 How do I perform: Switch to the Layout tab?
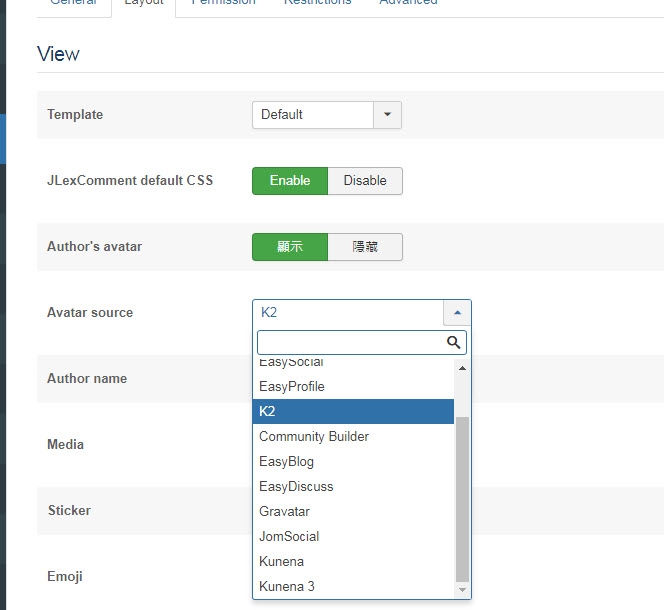click(x=143, y=2)
